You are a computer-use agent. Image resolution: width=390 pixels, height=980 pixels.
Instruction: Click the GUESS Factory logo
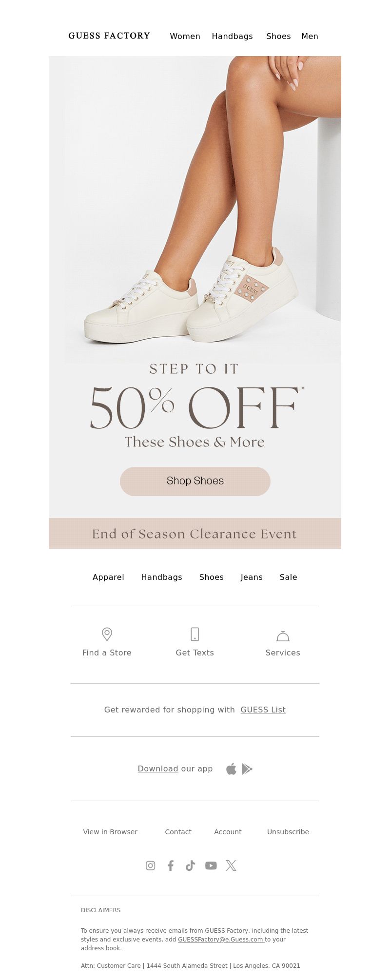point(109,36)
